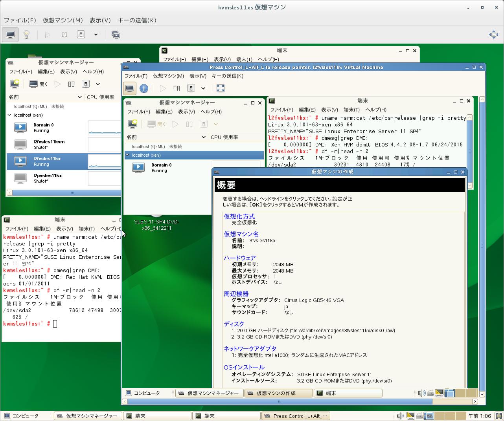Click the ディスク headline link
Screen dimensions: 504x421
coord(234,324)
